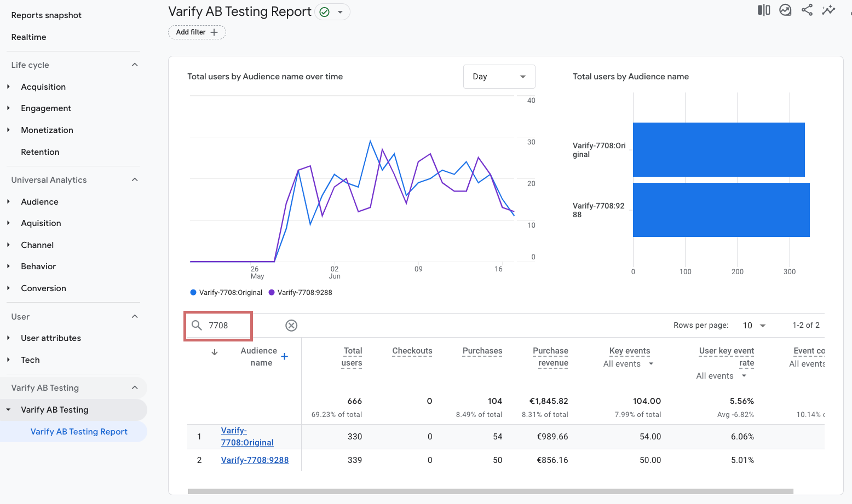
Task: Click the User key event rate header
Action: (x=727, y=357)
